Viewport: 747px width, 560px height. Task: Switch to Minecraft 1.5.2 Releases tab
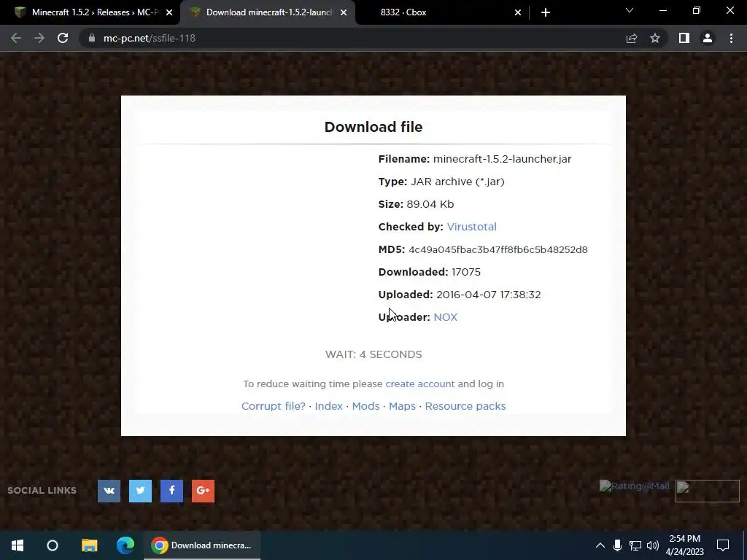coord(90,12)
